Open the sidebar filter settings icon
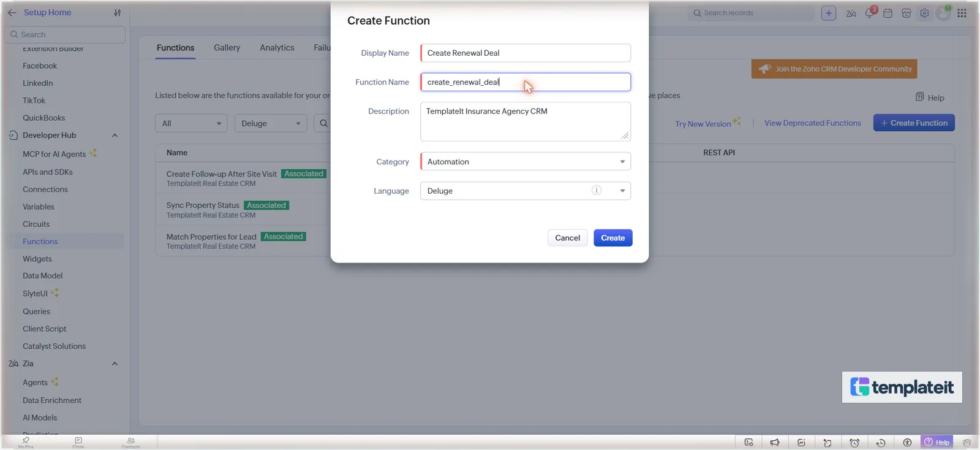The width and height of the screenshot is (980, 450). (x=117, y=12)
